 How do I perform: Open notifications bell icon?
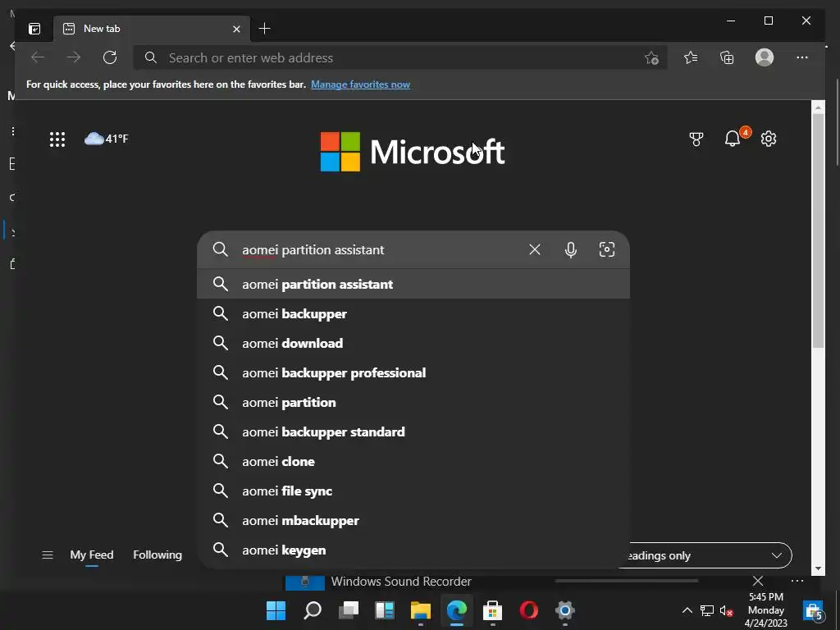[733, 139]
